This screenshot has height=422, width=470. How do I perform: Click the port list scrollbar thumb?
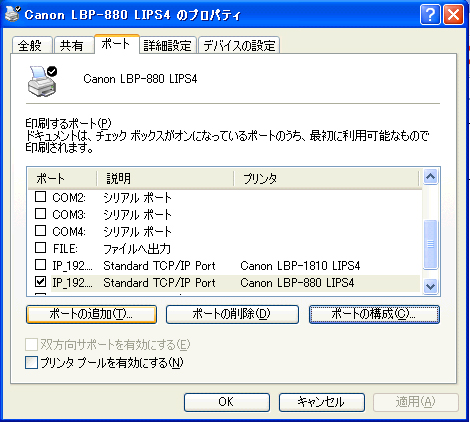tap(431, 244)
